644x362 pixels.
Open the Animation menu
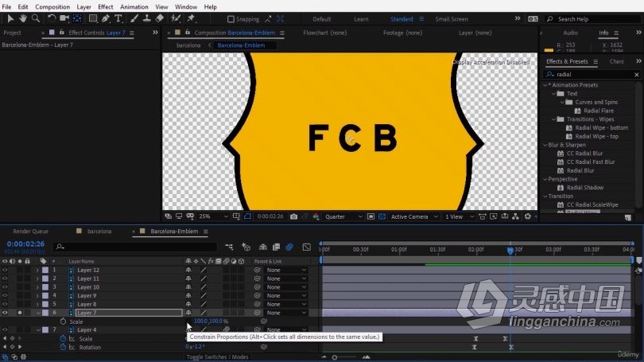134,7
